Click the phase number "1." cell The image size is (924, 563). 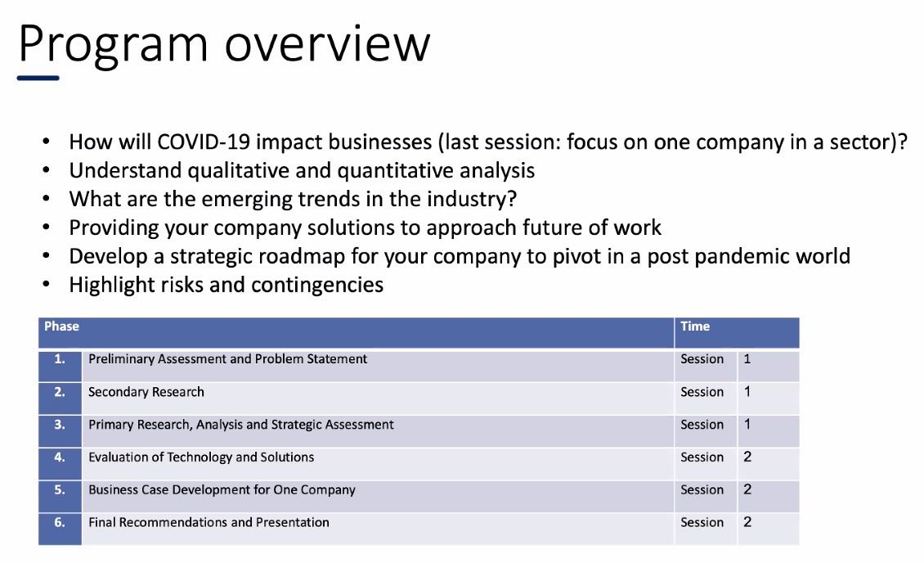click(x=59, y=359)
